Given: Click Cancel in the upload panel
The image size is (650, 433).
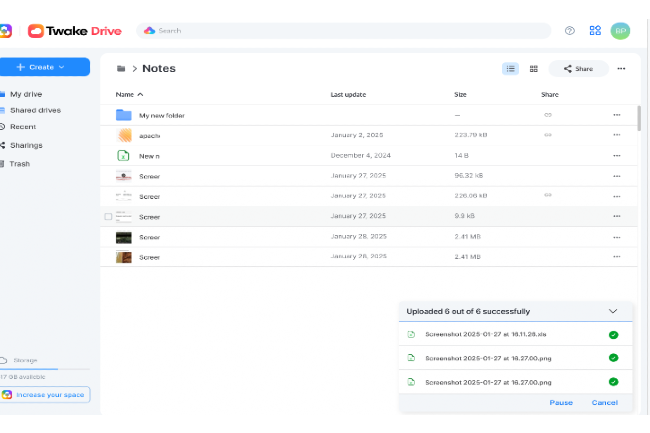Looking at the screenshot, I should coord(604,402).
